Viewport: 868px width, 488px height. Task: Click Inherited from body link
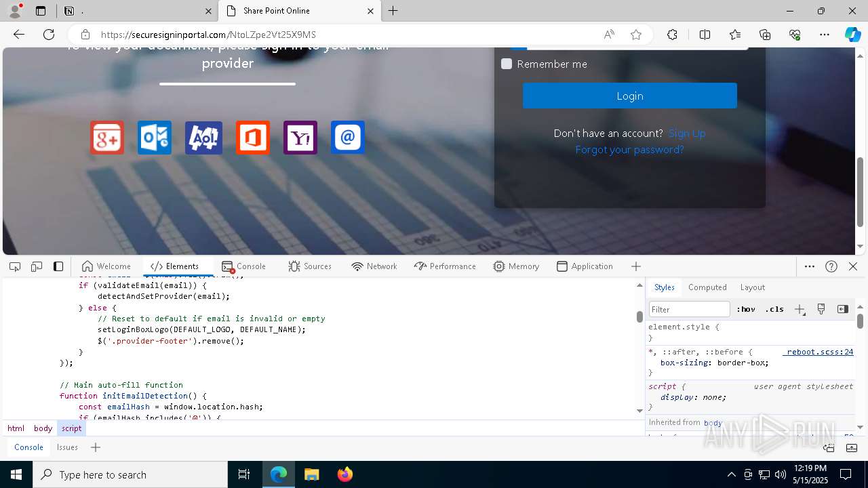point(713,422)
